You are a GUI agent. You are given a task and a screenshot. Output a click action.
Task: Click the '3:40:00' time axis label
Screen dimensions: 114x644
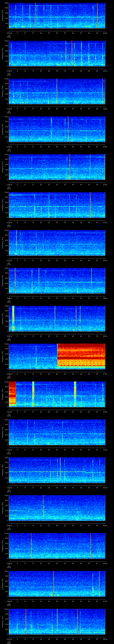[9, 374]
